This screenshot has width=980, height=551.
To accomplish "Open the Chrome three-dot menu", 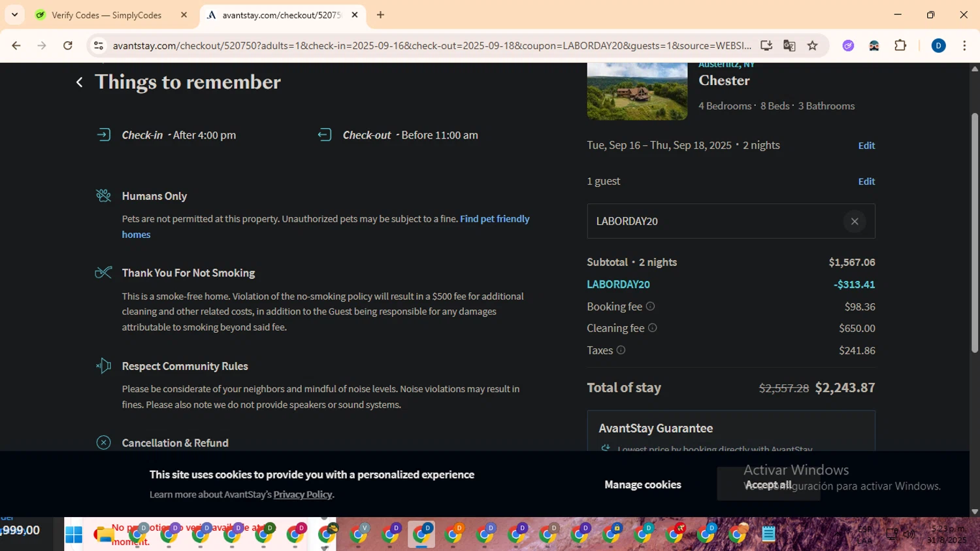I will 964,46.
